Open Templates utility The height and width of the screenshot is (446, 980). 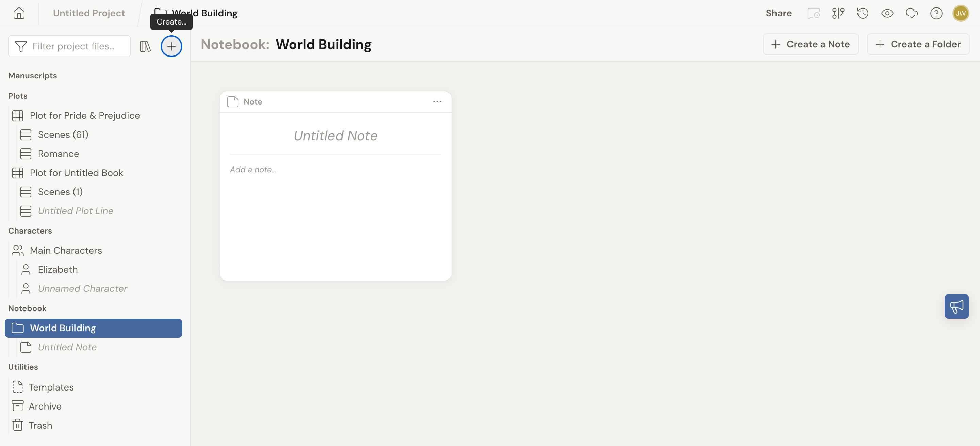click(51, 387)
